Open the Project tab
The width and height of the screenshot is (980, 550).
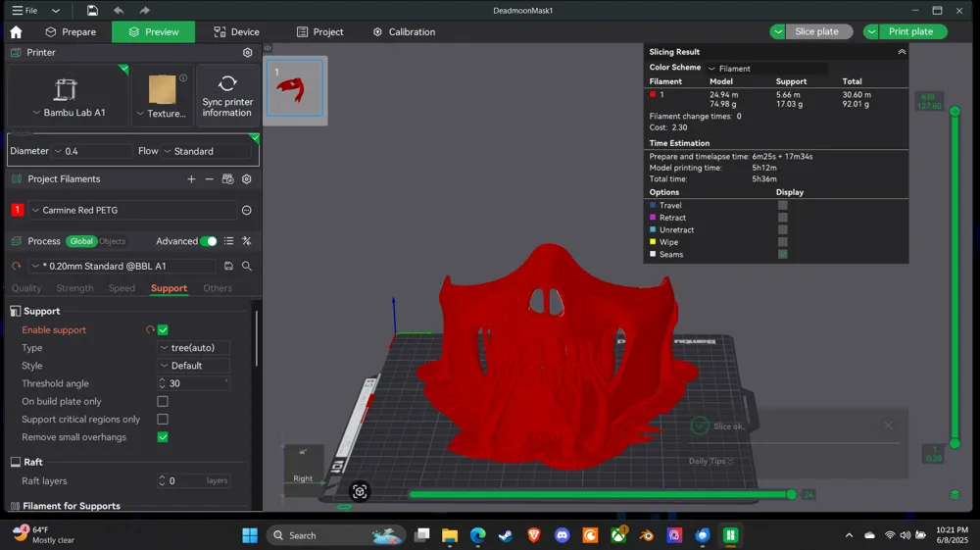coord(320,32)
